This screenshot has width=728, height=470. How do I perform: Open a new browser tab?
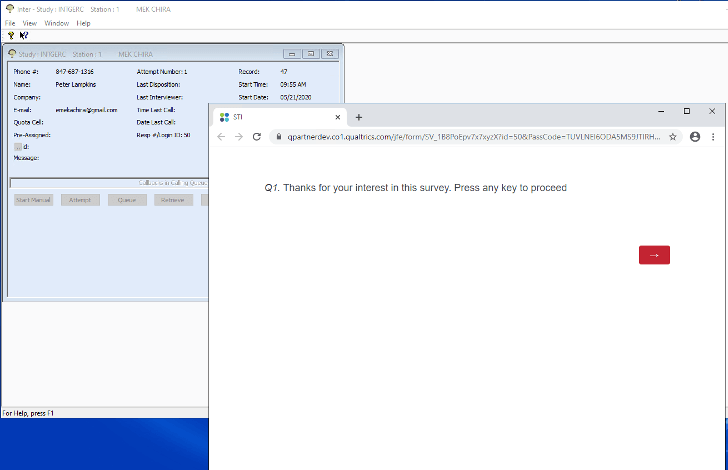(x=358, y=118)
